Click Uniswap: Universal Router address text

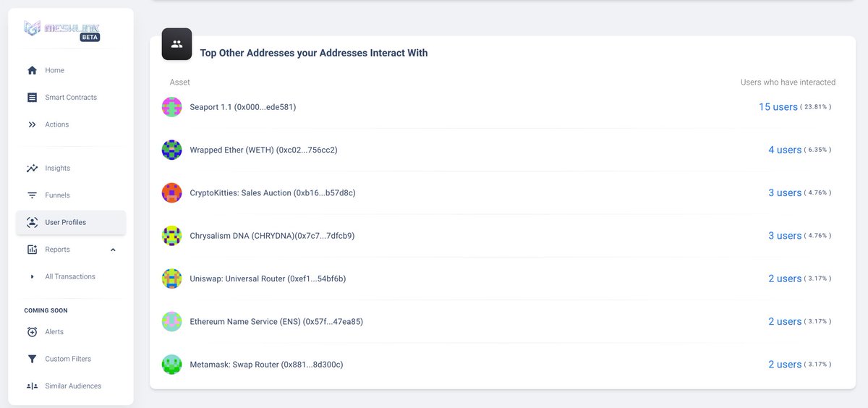[268, 279]
